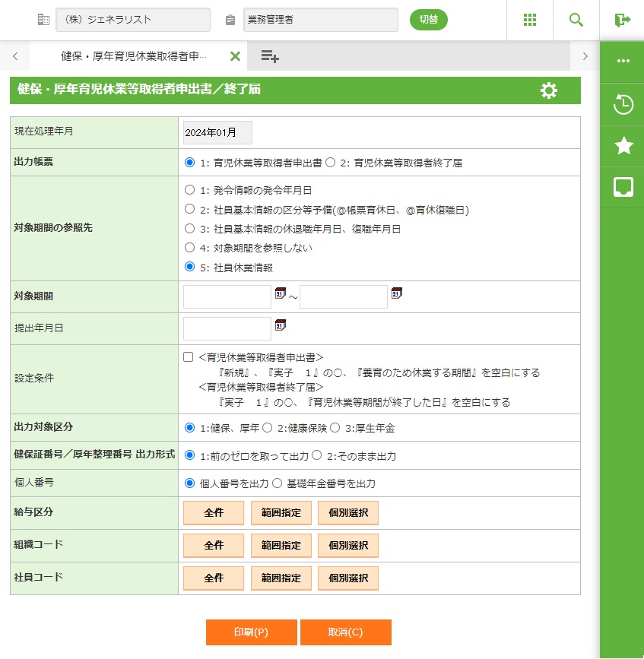
Task: Click the search magnifier icon
Action: 576,20
